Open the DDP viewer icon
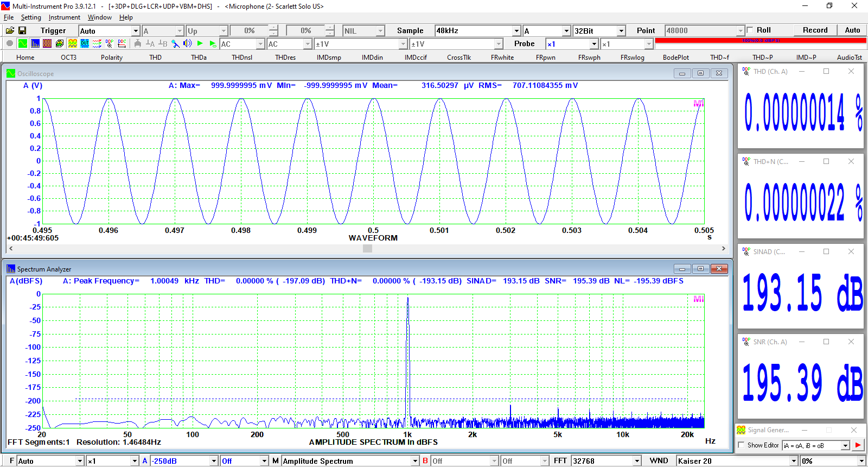Viewport: 868px width, 467px height. pos(110,43)
